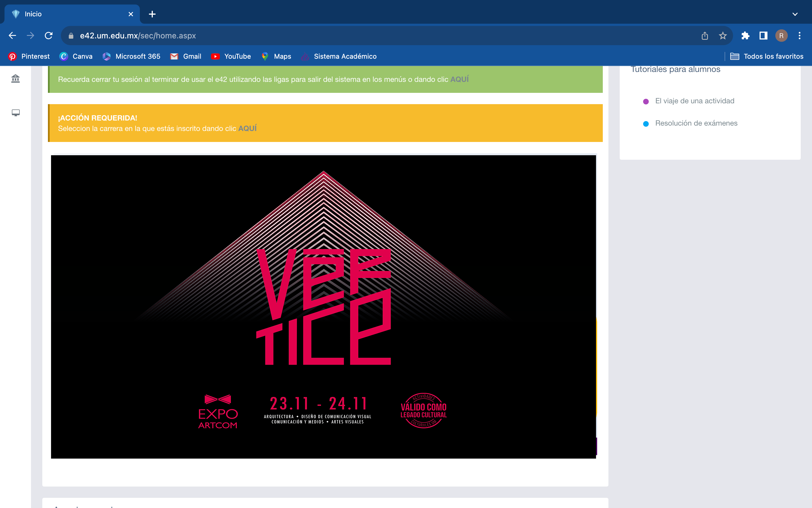Open the YouTube bookmark
The image size is (812, 508).
(231, 56)
